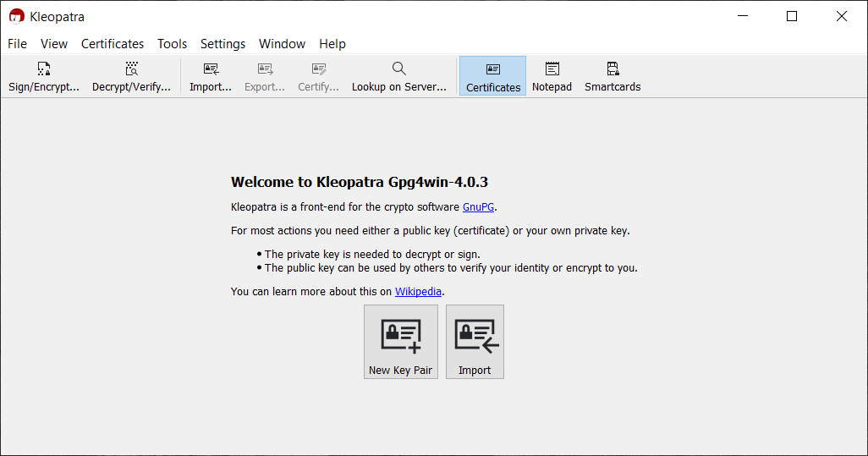Follow the GnuPG link
This screenshot has height=456, width=868.
click(478, 207)
